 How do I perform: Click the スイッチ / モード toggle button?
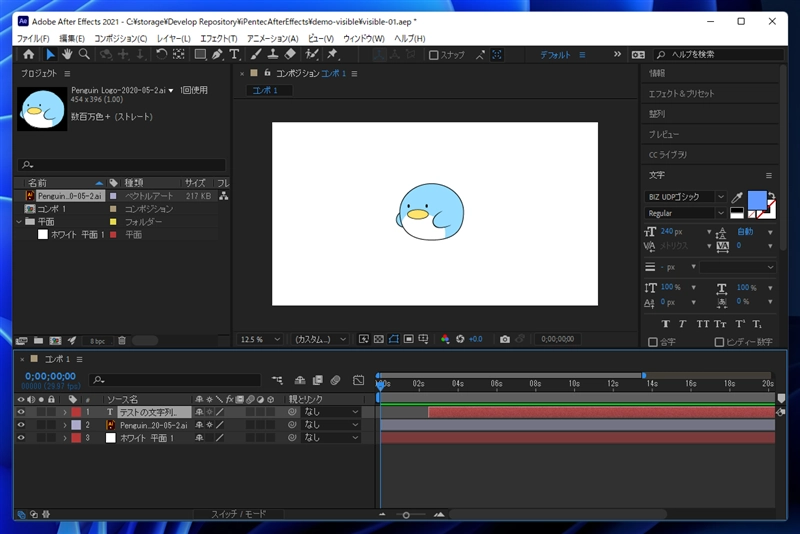(x=238, y=514)
